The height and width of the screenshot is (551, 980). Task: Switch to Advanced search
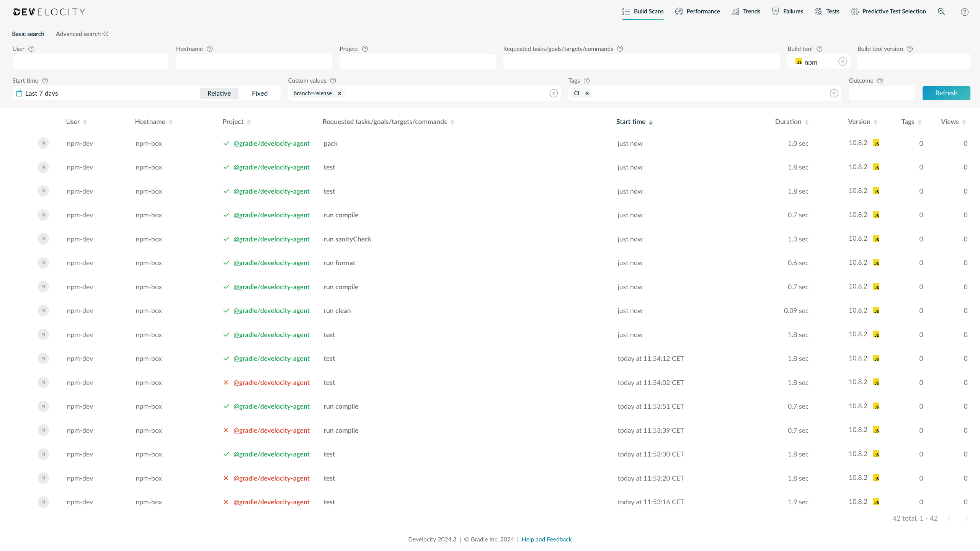[82, 34]
